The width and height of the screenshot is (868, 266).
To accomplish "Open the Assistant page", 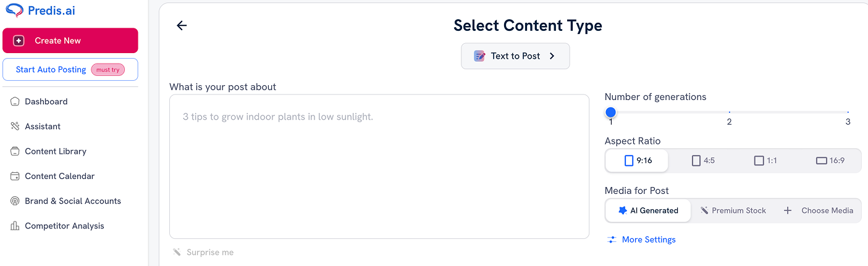I will [42, 127].
